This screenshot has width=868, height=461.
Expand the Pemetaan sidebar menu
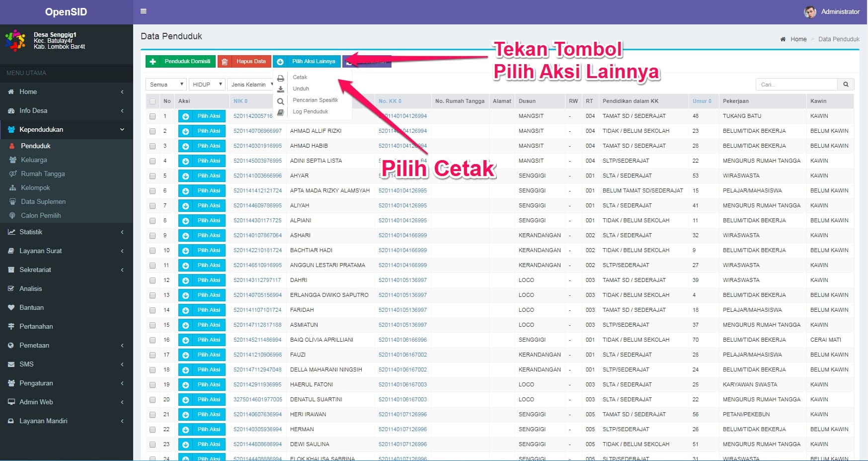67,345
